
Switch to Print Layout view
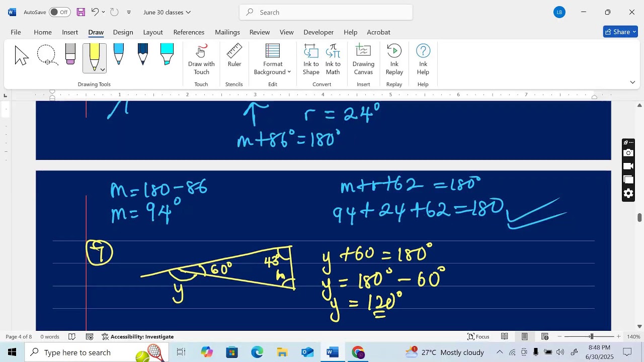525,337
